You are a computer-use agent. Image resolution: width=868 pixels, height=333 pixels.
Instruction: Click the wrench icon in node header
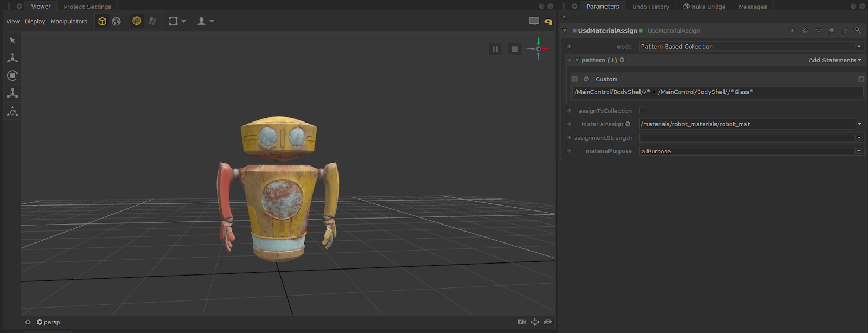(x=845, y=30)
